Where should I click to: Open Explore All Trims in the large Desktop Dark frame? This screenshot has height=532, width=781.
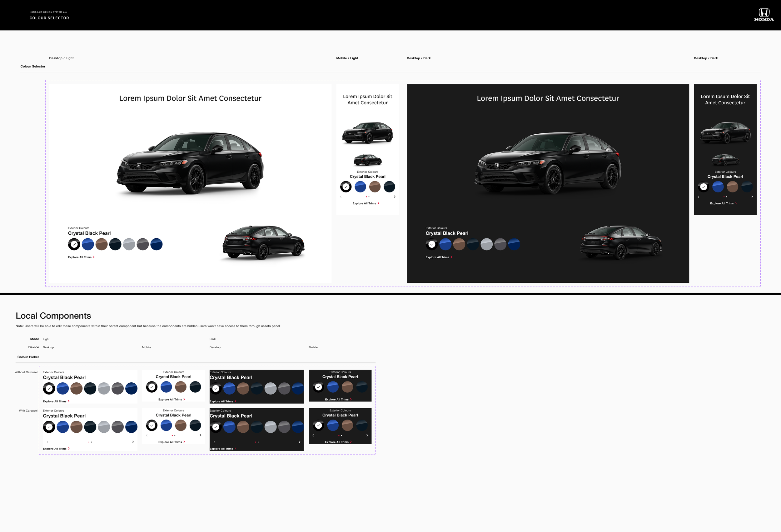coord(439,257)
